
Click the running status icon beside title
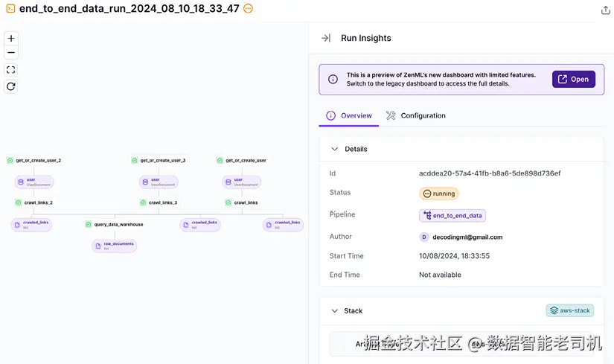click(249, 9)
